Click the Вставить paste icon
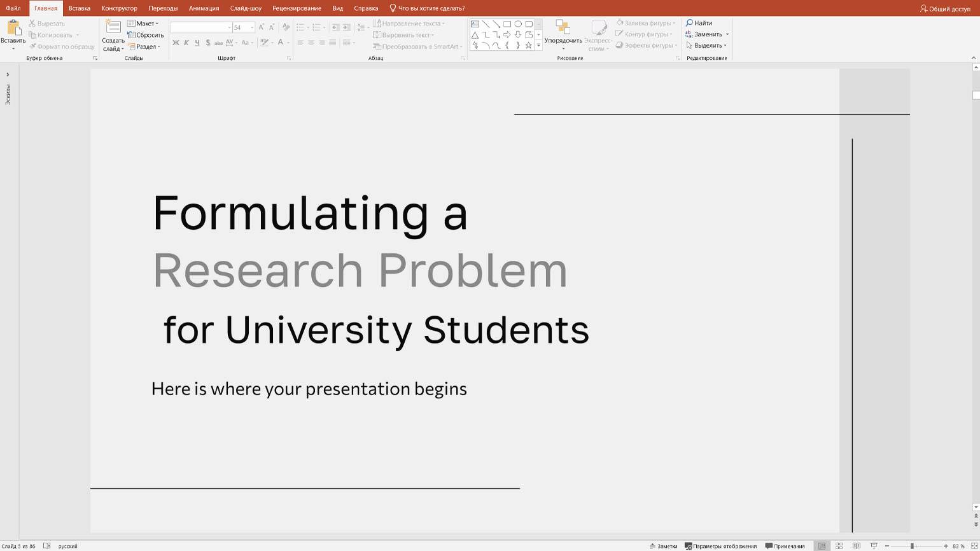The image size is (980, 551). coord(13,28)
